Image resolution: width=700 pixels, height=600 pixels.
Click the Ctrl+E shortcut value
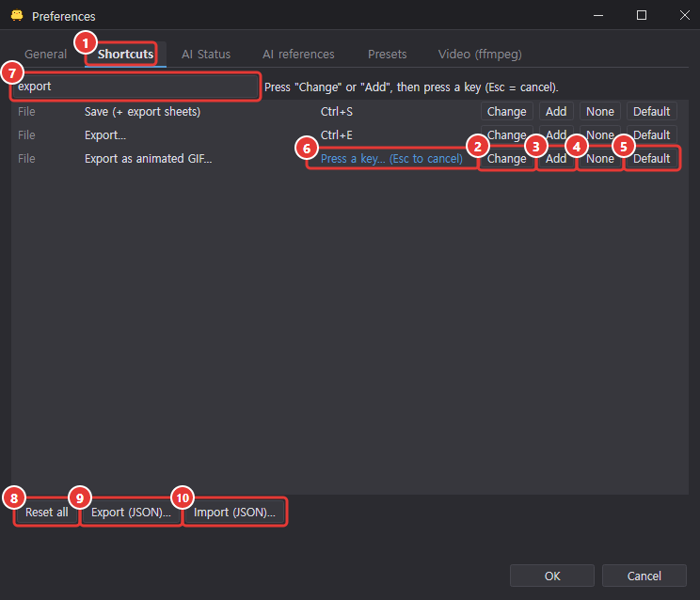click(337, 135)
